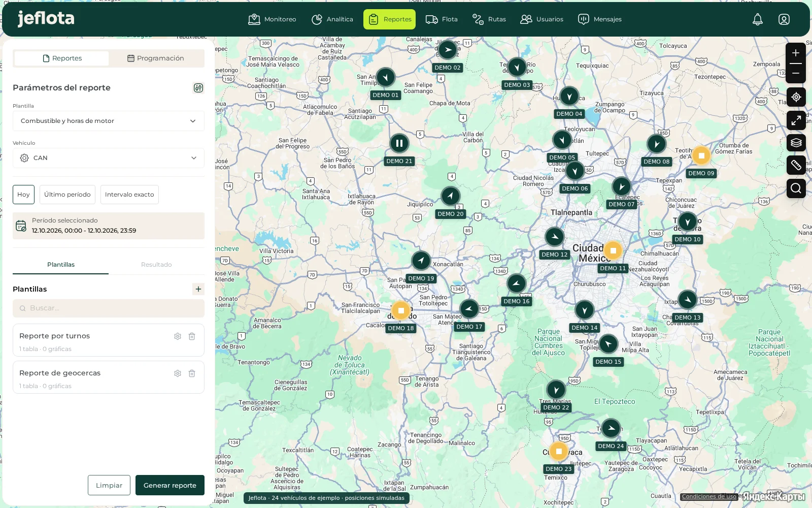
Task: Open settings for Reporte de geocercas
Action: (178, 373)
